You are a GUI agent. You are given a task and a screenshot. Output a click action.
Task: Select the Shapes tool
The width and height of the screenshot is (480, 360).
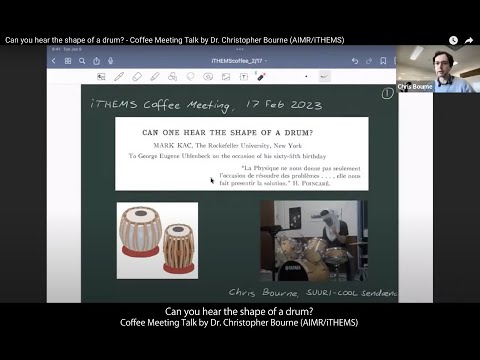click(x=172, y=77)
